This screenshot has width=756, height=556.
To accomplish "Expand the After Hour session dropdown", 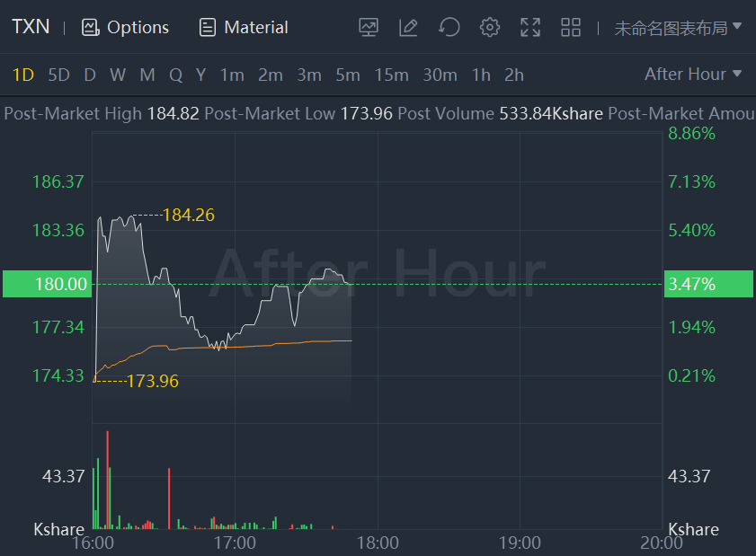I will (x=692, y=75).
